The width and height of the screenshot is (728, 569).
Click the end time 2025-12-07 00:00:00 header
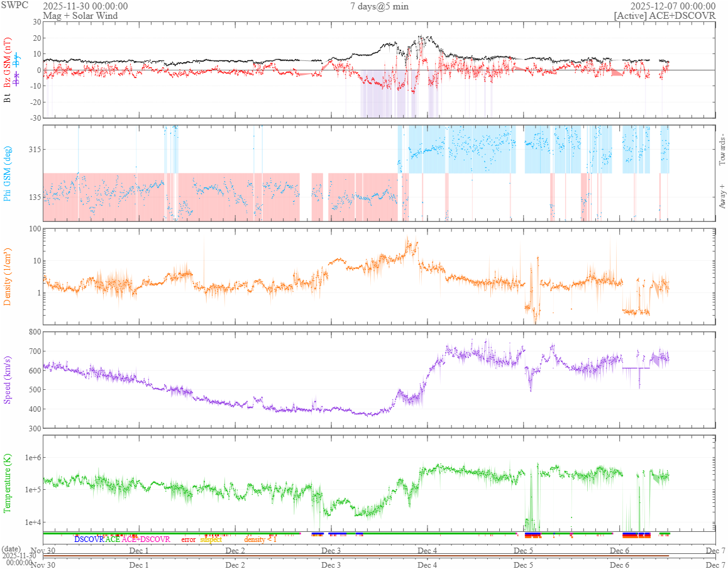click(673, 6)
